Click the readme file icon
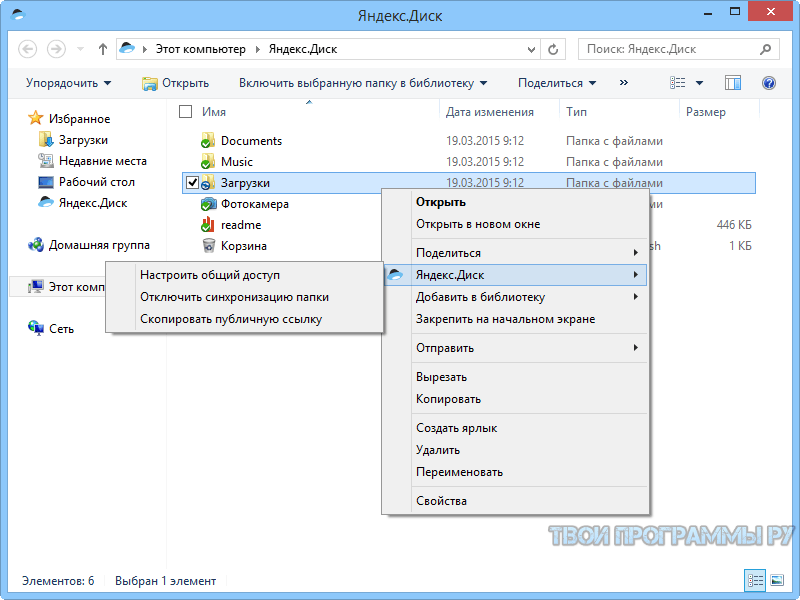The image size is (800, 600). coord(207,224)
